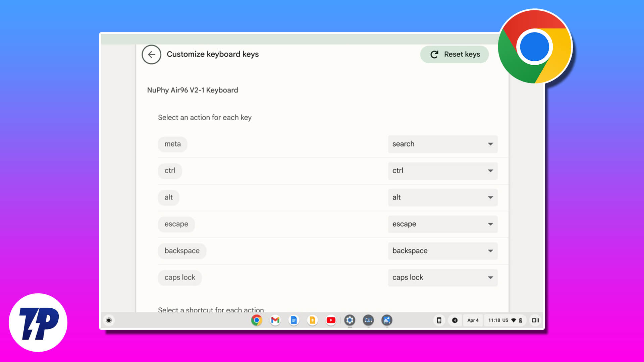Viewport: 644px width, 362px height.
Task: Go back using the arrow button
Action: pyautogui.click(x=151, y=54)
